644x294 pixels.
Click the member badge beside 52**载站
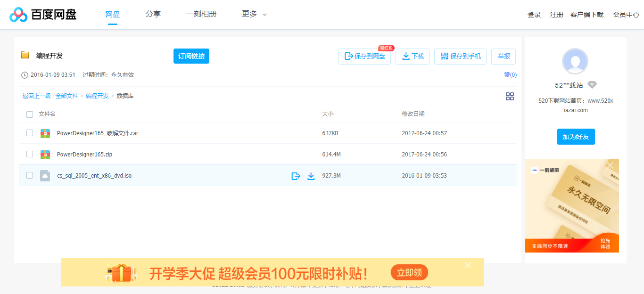592,85
